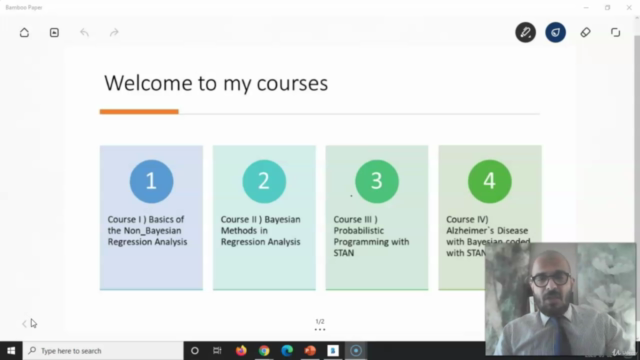The image size is (640, 360).
Task: Launch Google Chrome from taskbar
Action: [x=264, y=351]
